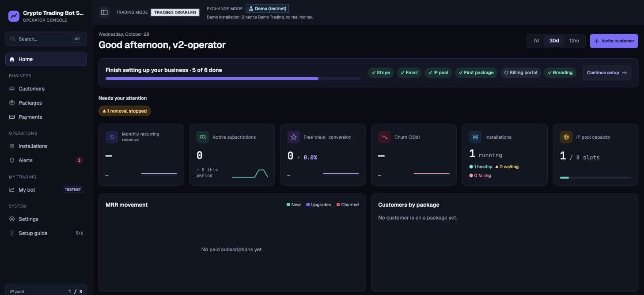Image resolution: width=644 pixels, height=295 pixels.
Task: Go to Packages in the sidebar
Action: pos(46,103)
